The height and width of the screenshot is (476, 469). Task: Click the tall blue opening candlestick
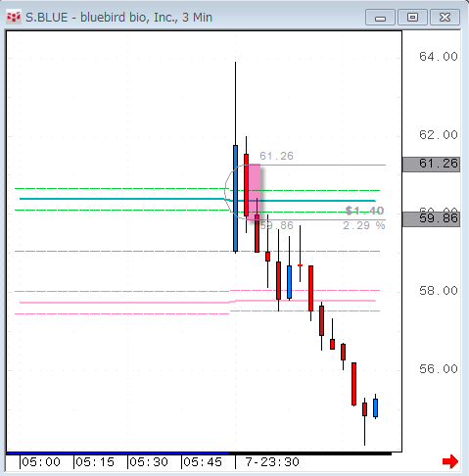235,198
